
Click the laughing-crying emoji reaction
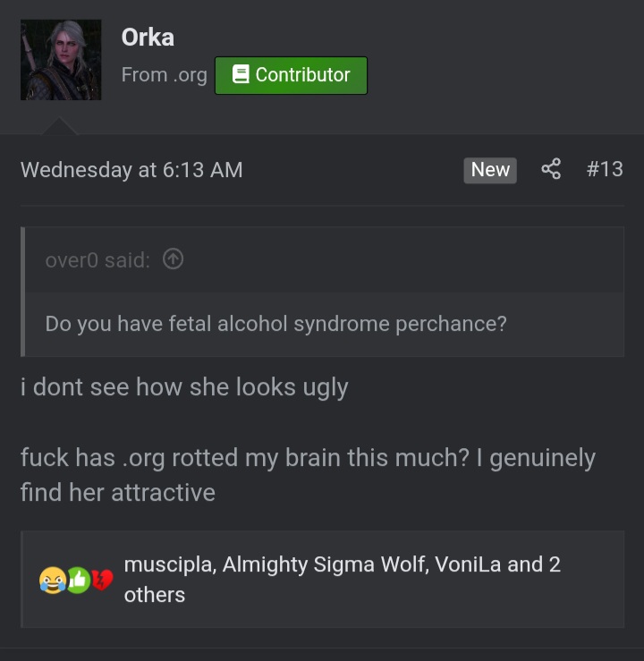coord(51,580)
